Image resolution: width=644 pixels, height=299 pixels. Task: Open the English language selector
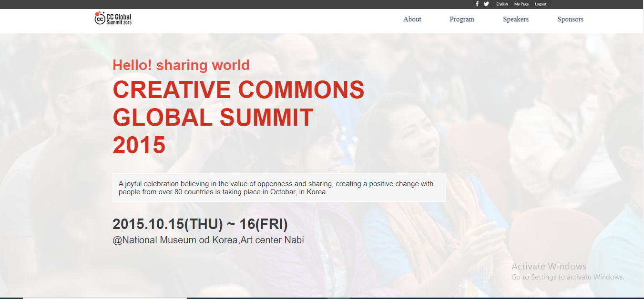coord(502,4)
